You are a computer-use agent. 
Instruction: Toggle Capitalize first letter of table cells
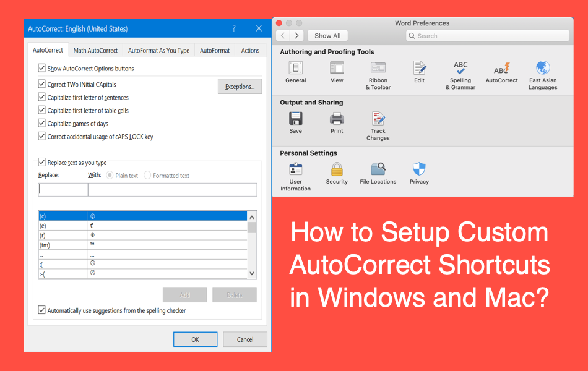(41, 110)
